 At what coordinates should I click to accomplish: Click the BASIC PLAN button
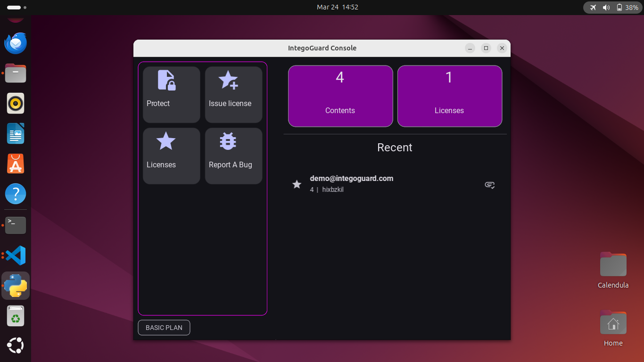point(164,328)
